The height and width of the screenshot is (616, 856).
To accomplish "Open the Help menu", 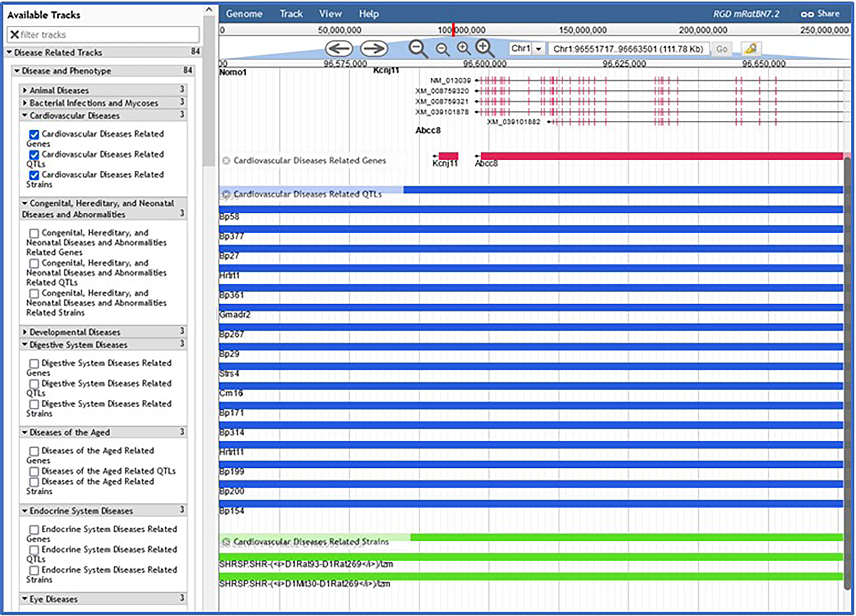I will coord(369,14).
